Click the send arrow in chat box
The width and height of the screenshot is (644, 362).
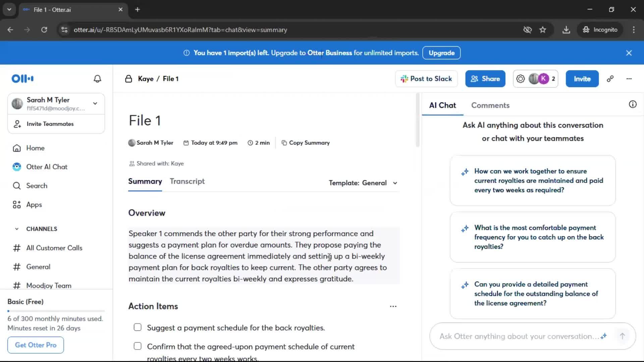click(x=622, y=336)
